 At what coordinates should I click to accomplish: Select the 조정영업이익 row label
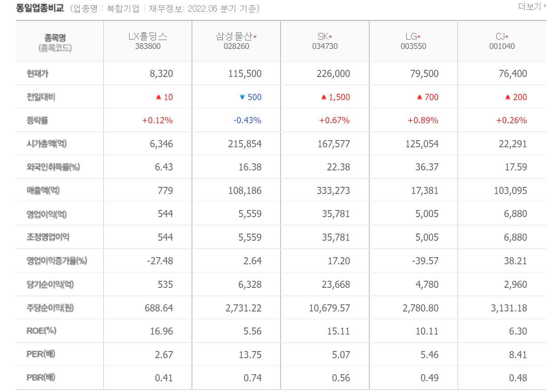[48, 237]
